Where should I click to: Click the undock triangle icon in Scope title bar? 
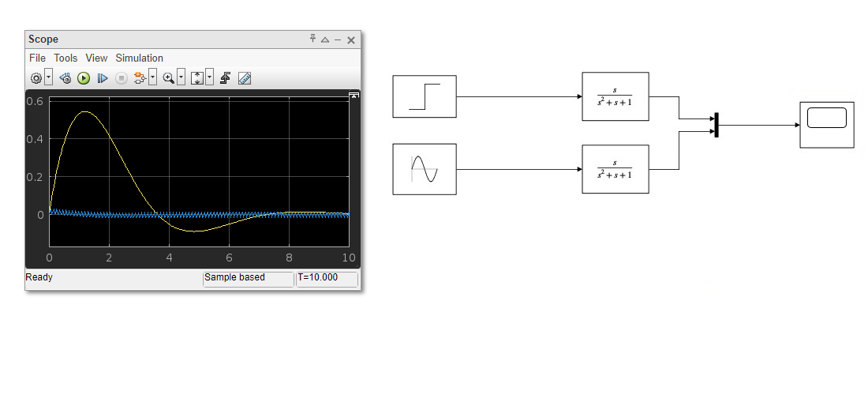tap(325, 39)
